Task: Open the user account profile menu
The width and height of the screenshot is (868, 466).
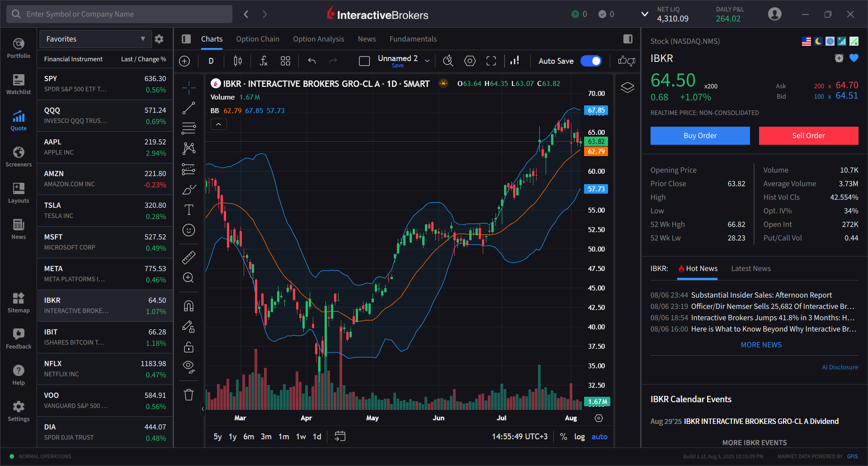Action: [775, 14]
